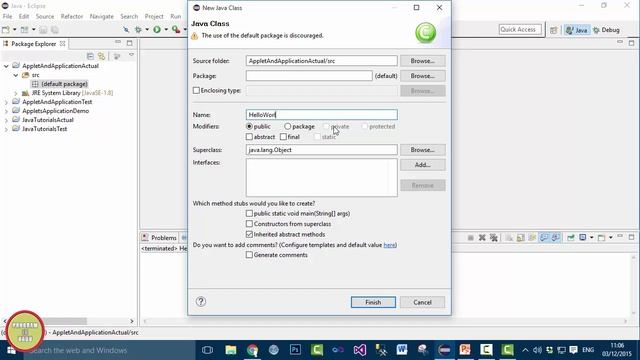
Task: Expand the JavaTutorialsActual project
Action: pos(6,120)
